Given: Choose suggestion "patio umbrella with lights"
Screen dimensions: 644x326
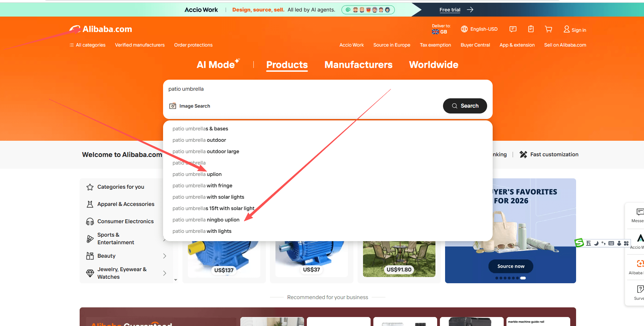Looking at the screenshot, I should (x=328, y=231).
